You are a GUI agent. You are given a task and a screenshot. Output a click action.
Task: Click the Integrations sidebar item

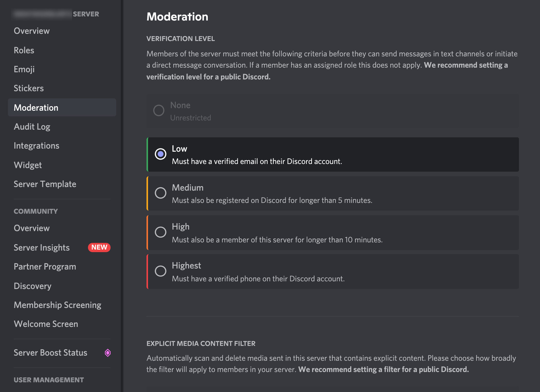click(36, 146)
